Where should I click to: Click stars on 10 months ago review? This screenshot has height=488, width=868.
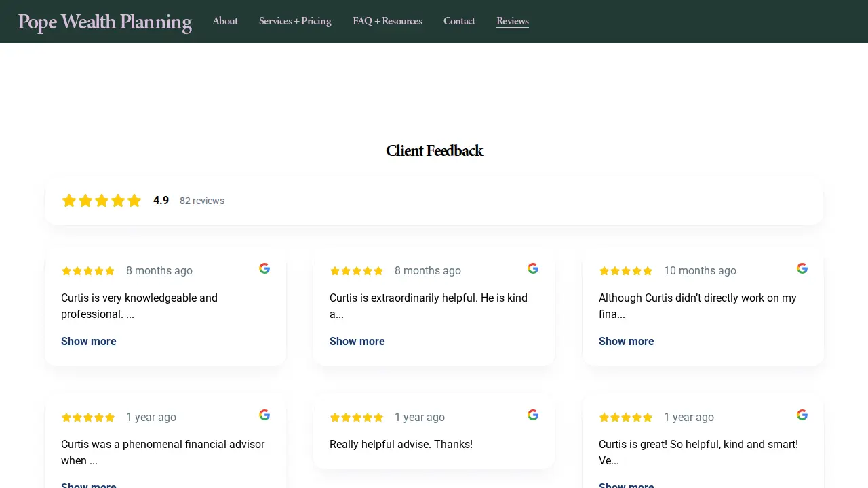(626, 271)
